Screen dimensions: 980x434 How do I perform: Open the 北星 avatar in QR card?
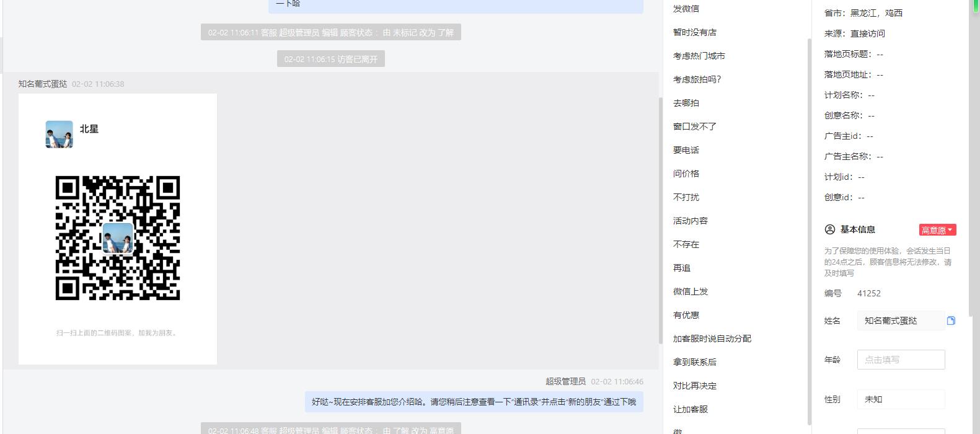click(x=59, y=134)
